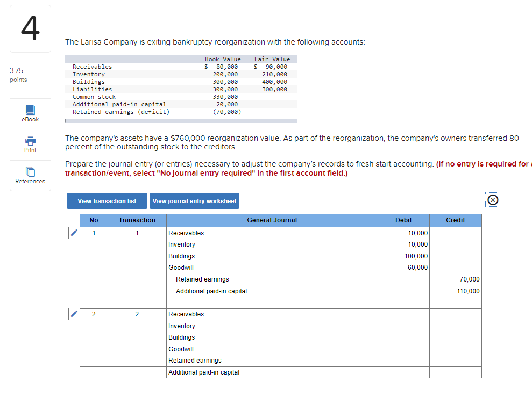Screen dimensions: 532x403
Task: Click Goodwill debit amount 60,000
Action: (403, 268)
